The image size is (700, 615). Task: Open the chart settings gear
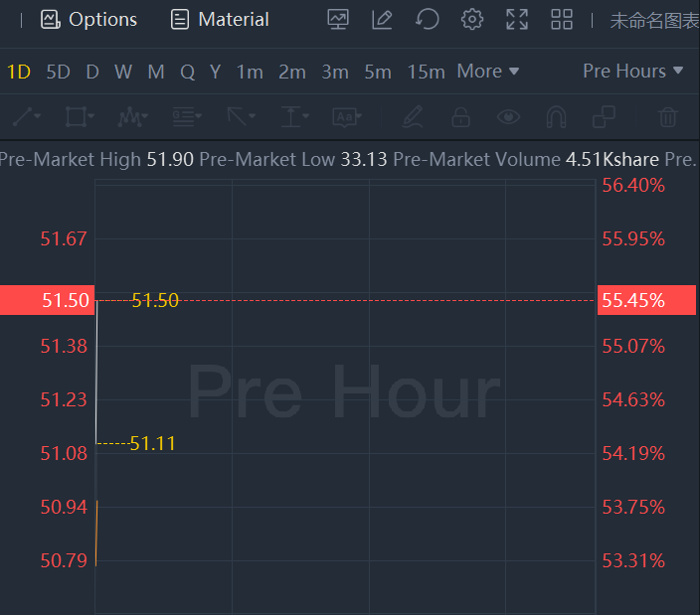click(472, 20)
